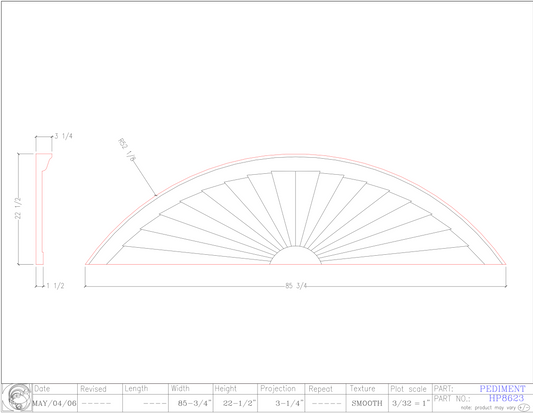This screenshot has width=533, height=413.
Task: Click the 'Plot scale' column header
Action: pyautogui.click(x=408, y=389)
